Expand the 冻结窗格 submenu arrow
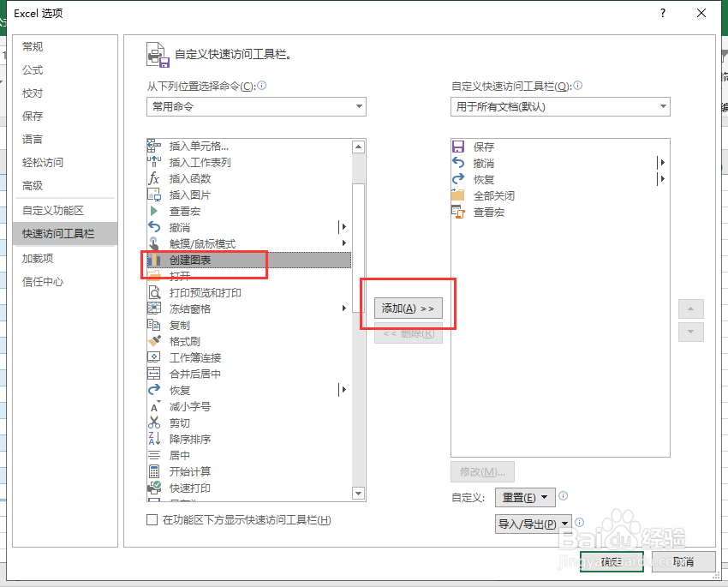 pos(344,308)
